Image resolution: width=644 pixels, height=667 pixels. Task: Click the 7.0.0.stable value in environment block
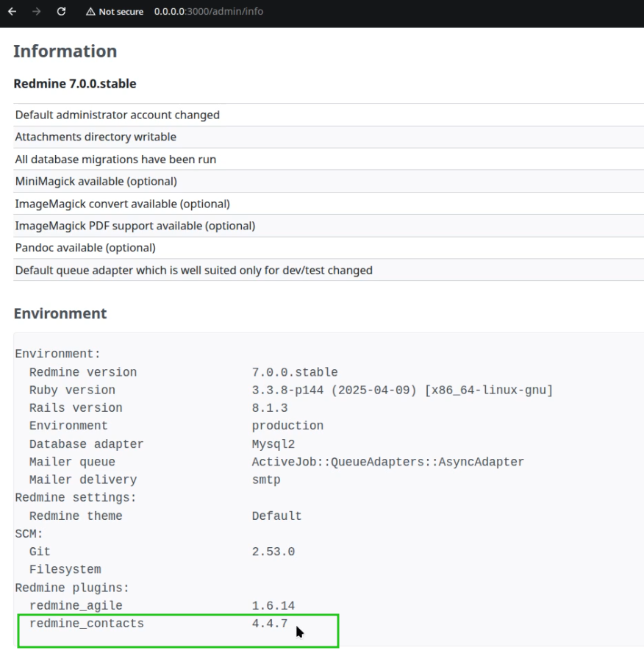pos(295,372)
